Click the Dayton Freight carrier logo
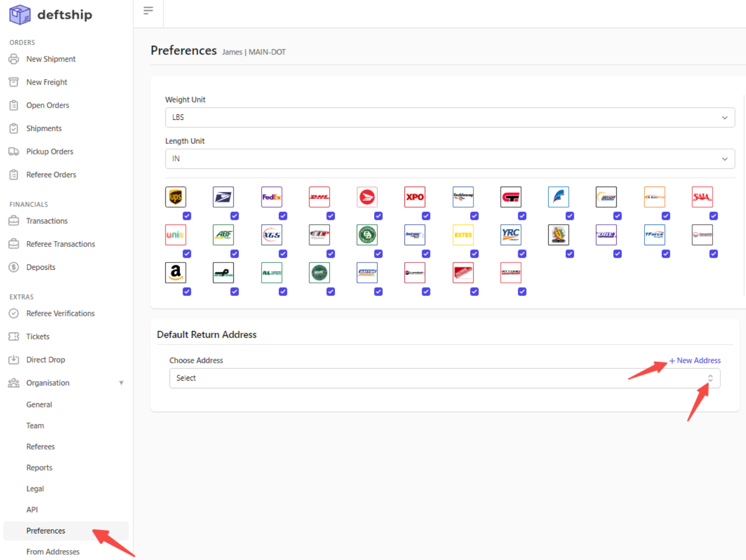 pos(367,272)
